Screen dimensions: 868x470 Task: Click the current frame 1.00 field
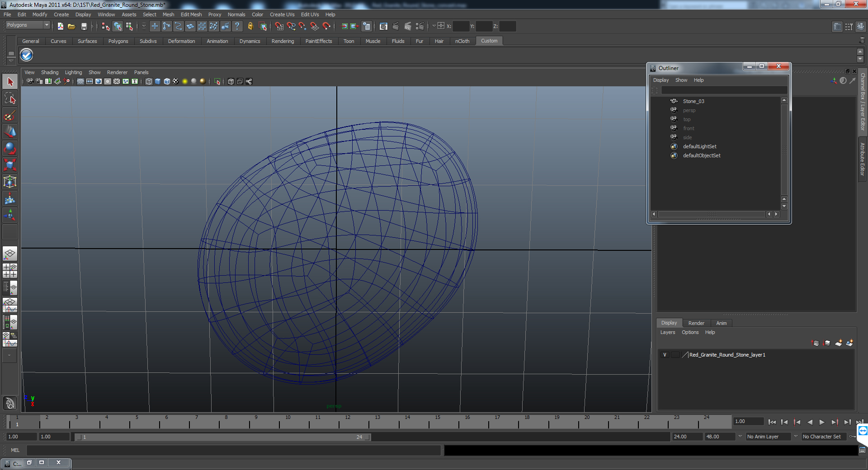click(748, 421)
